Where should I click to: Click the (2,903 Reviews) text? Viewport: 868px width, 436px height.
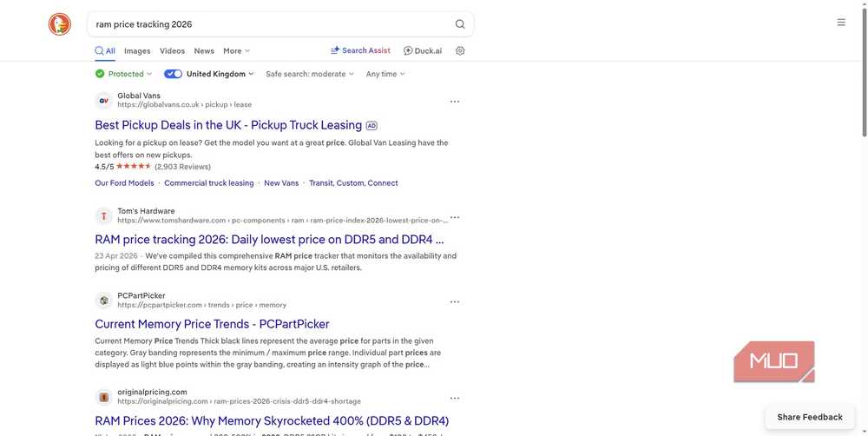pyautogui.click(x=182, y=167)
